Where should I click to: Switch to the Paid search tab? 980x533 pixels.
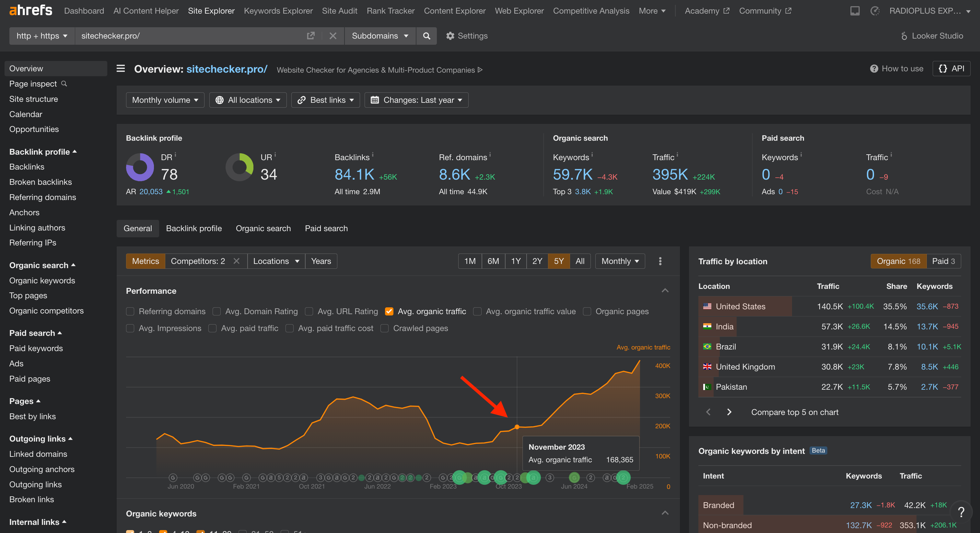[326, 228]
